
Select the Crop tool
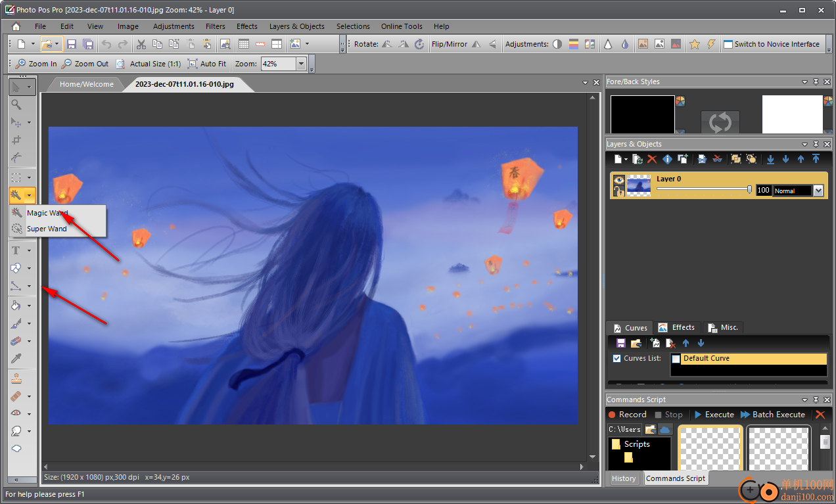coord(16,139)
